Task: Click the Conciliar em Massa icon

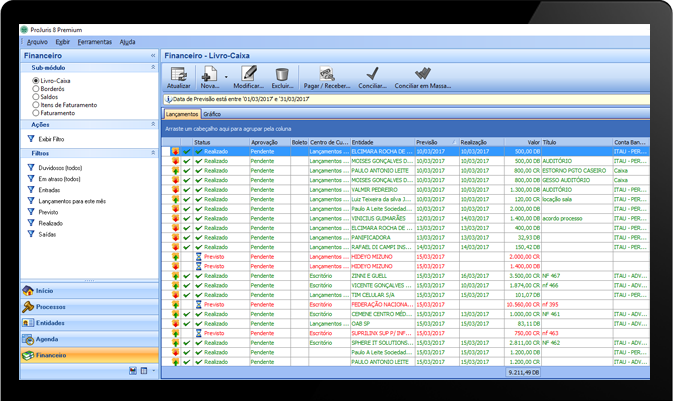Action: click(x=422, y=73)
